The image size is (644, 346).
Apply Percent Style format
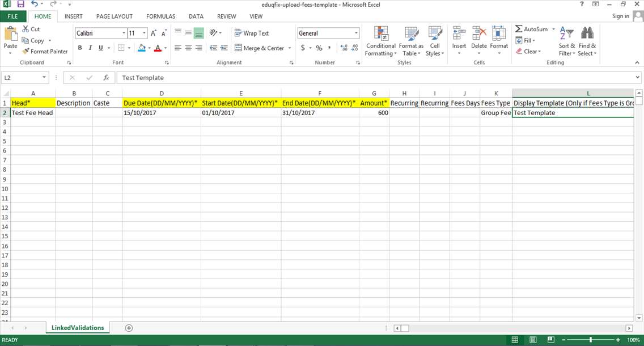319,48
